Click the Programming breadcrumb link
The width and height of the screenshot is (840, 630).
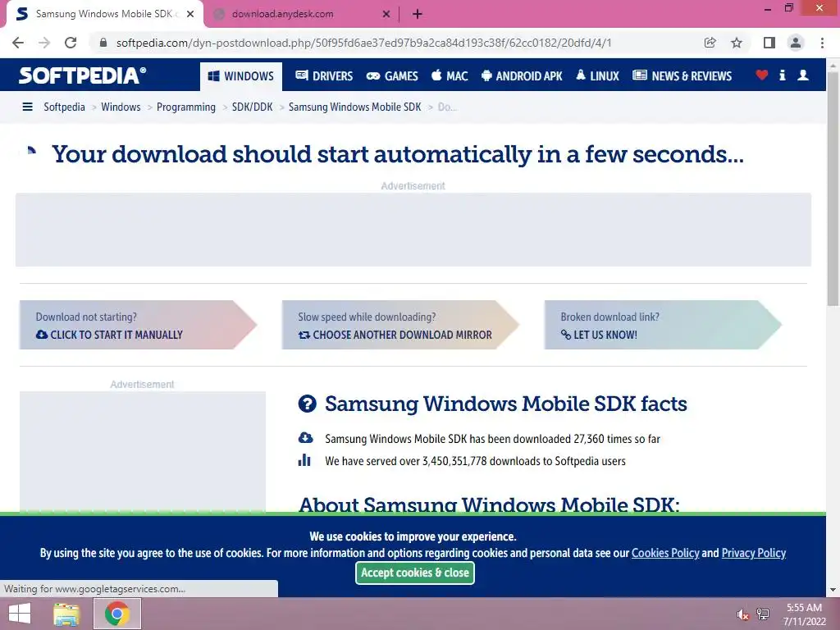(186, 107)
